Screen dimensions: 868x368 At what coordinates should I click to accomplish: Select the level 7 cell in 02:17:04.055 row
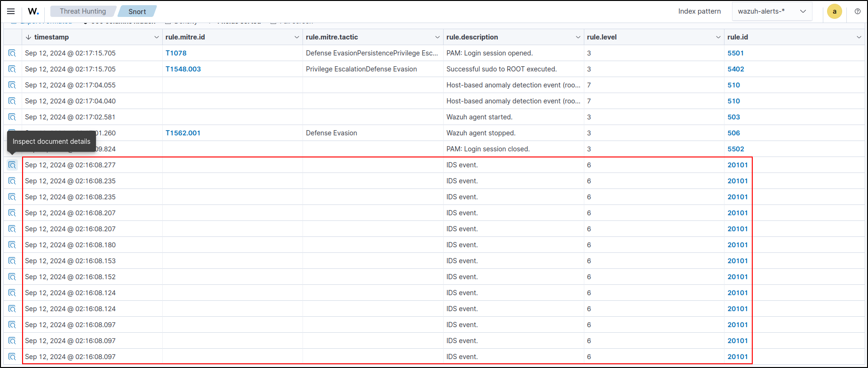pos(654,85)
